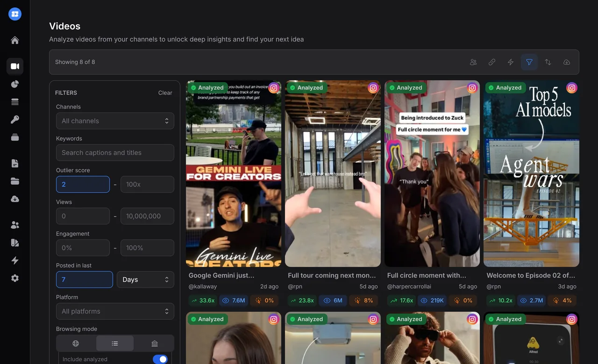Click the @harpercarrollai channel name

pyautogui.click(x=409, y=287)
